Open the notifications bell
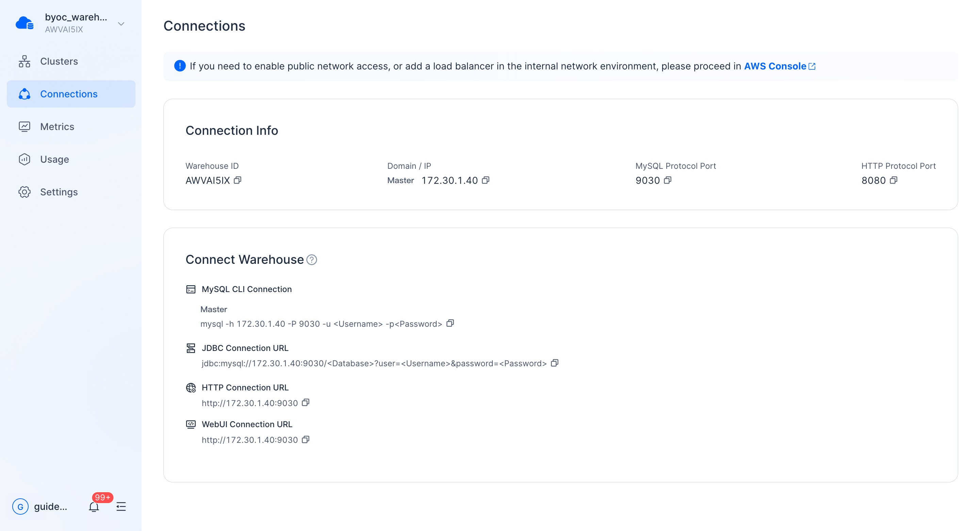The width and height of the screenshot is (980, 531). coord(94,506)
